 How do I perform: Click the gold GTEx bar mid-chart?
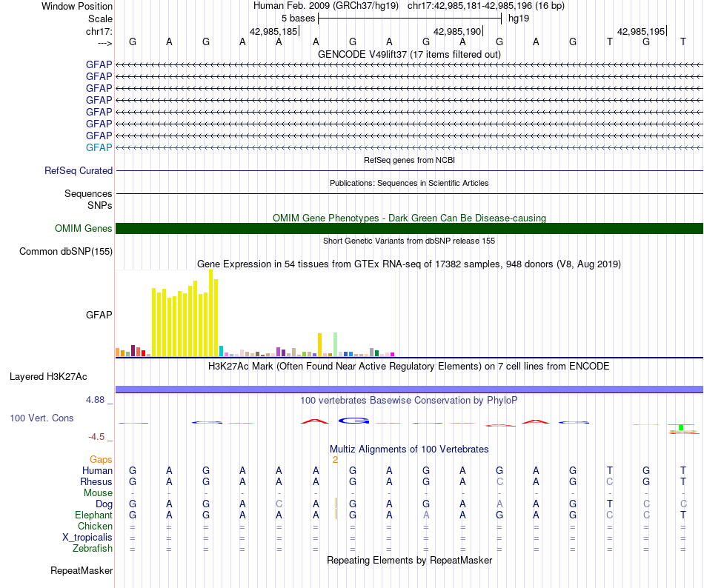pos(319,345)
